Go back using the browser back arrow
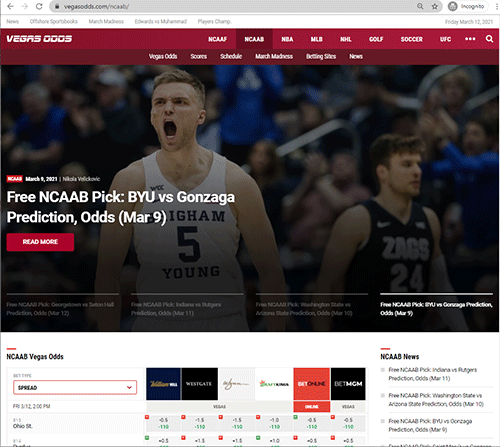 [x=10, y=6]
